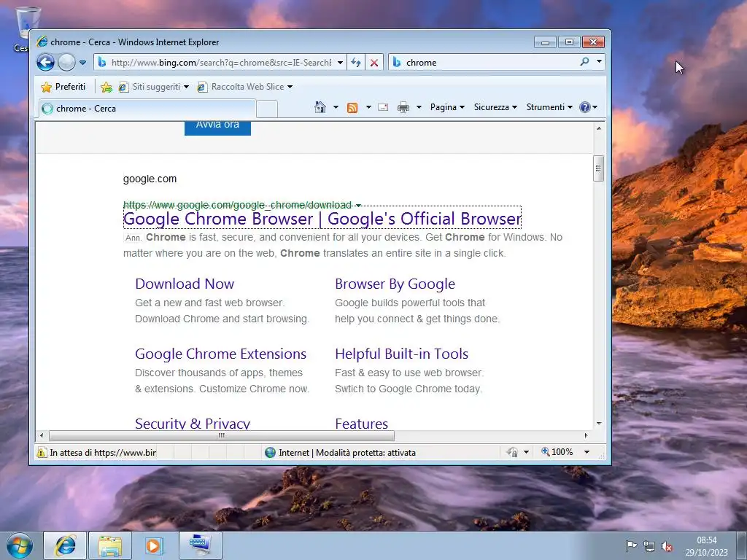Screen dimensions: 747x560
Task: Open Windows Media Player from the taskbar
Action: 153,545
